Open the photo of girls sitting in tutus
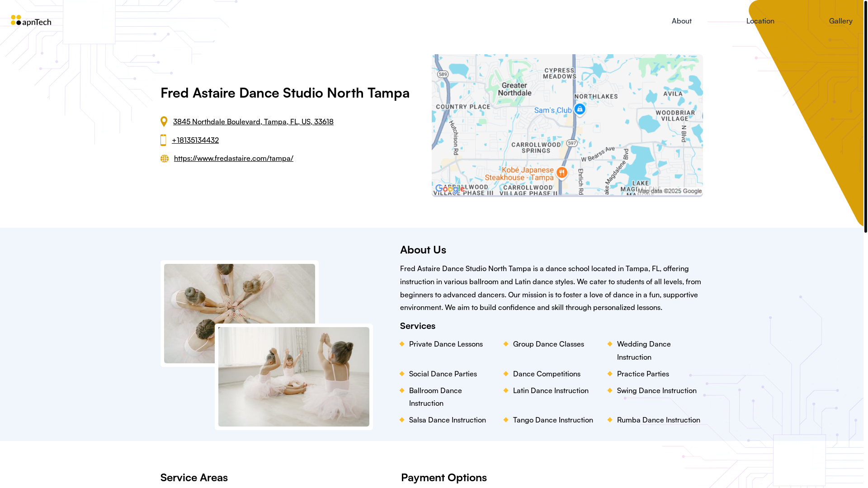Screen dimensions: 868x488 pyautogui.click(x=293, y=377)
